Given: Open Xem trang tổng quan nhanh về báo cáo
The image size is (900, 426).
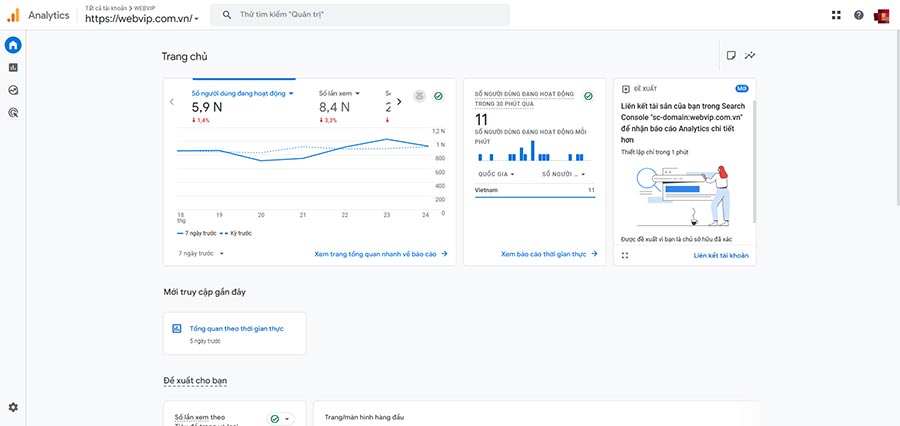Looking at the screenshot, I should 381,253.
